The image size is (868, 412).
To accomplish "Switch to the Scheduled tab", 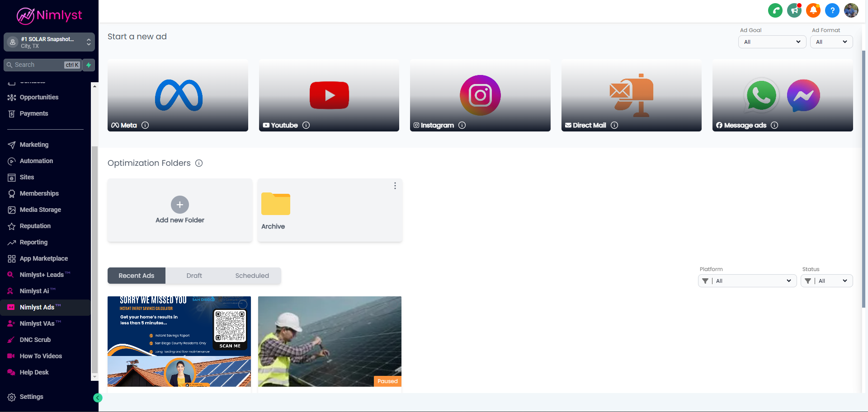I will tap(252, 276).
